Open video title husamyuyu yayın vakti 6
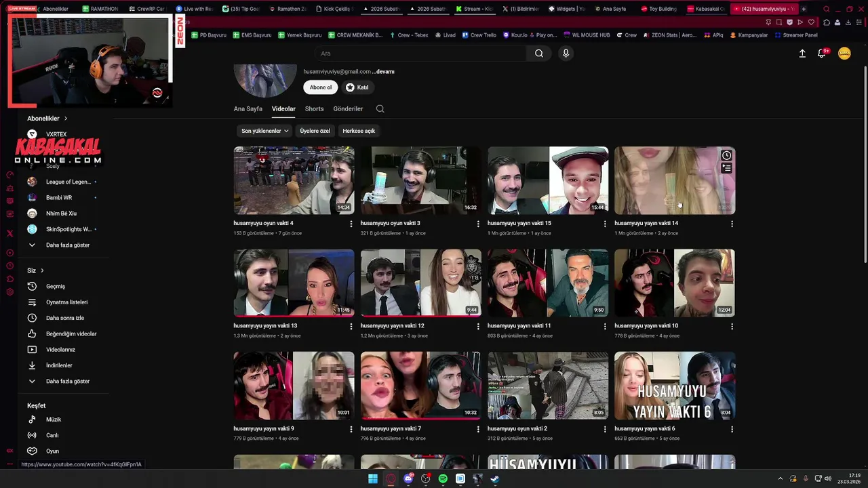The image size is (868, 488). point(644,428)
